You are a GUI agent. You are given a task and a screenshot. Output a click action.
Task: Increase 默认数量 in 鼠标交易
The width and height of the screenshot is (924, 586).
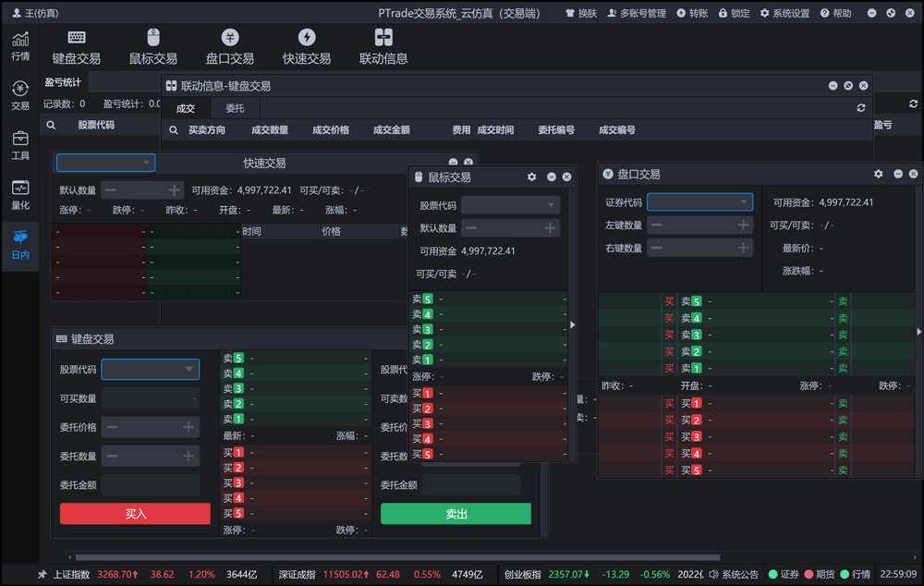pyautogui.click(x=550, y=228)
